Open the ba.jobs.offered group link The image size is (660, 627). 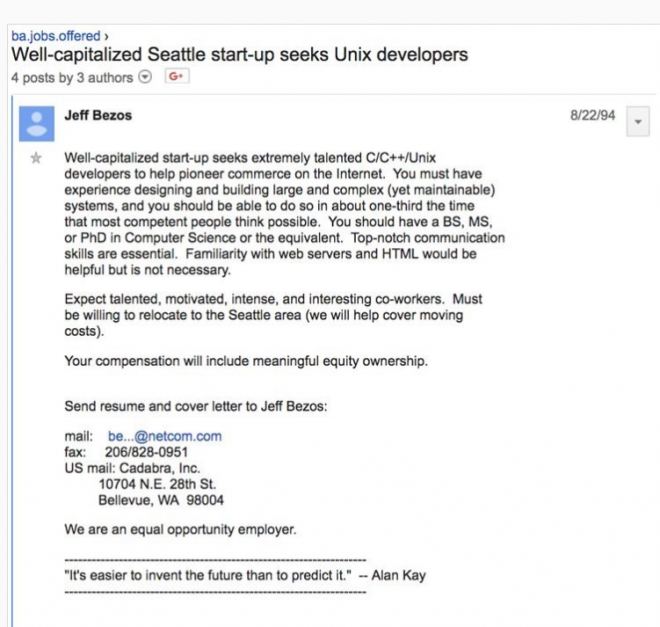56,36
